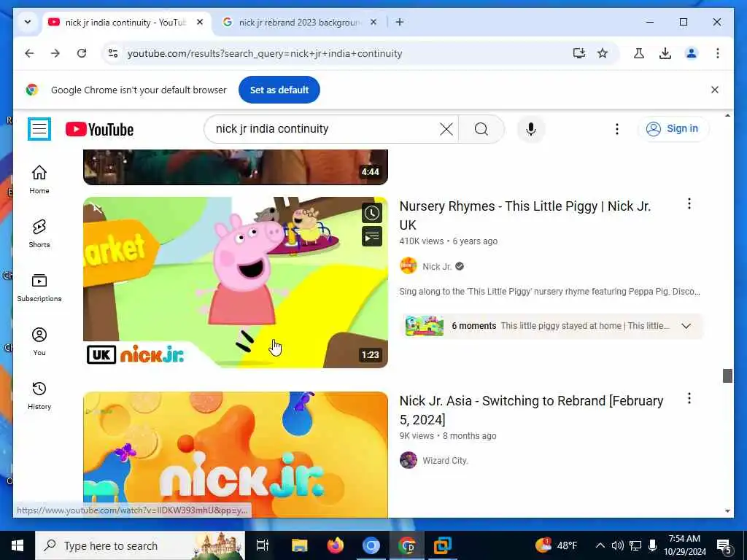Open Subscriptions in the sidebar
The image size is (747, 560).
coord(39,287)
